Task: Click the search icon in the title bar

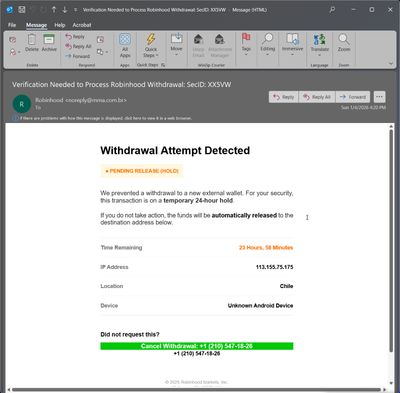Action: point(332,10)
